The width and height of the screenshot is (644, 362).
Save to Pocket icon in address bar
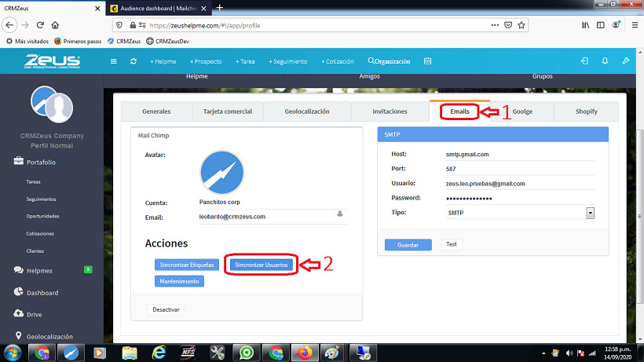click(508, 25)
